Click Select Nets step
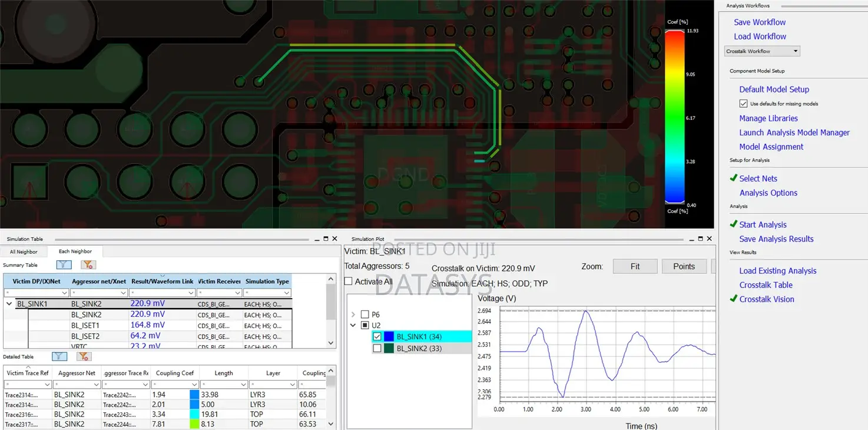868x430 pixels. click(x=758, y=178)
